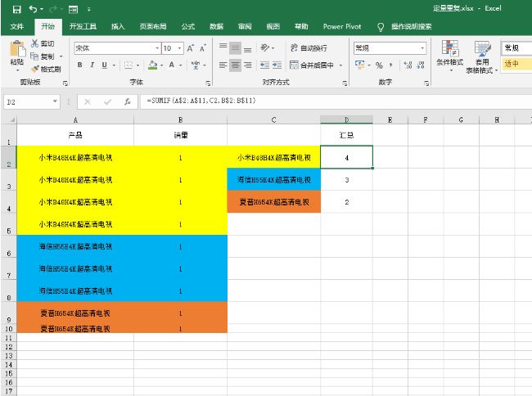The height and width of the screenshot is (396, 532).
Task: Click the fill color paint bucket
Action: 153,65
